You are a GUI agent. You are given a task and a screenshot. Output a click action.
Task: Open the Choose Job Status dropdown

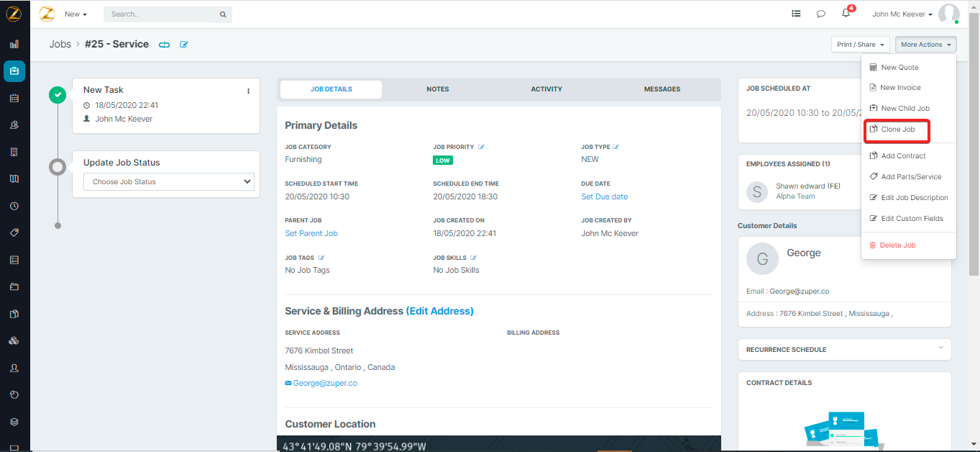pos(169,182)
